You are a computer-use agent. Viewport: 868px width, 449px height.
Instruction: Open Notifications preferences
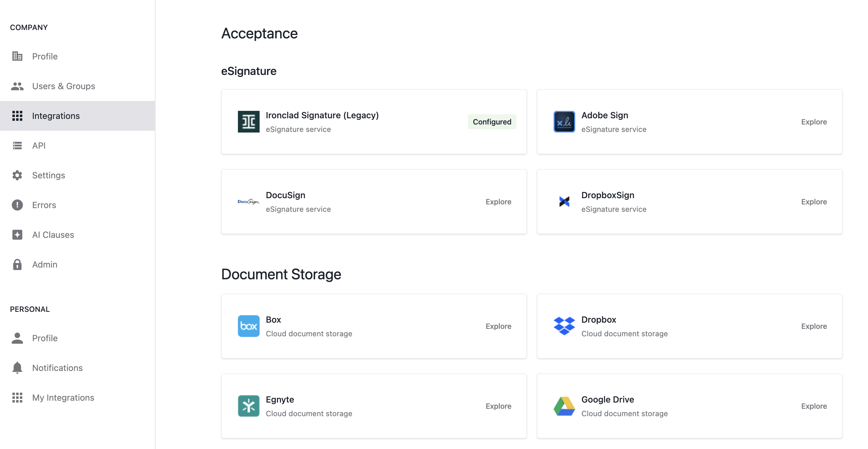click(x=77, y=368)
